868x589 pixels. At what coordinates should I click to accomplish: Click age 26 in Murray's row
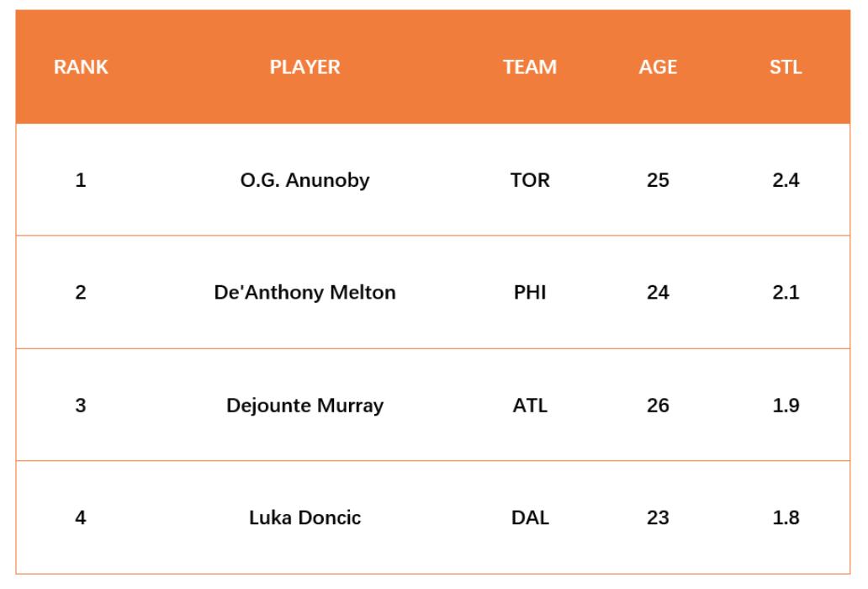(x=658, y=406)
